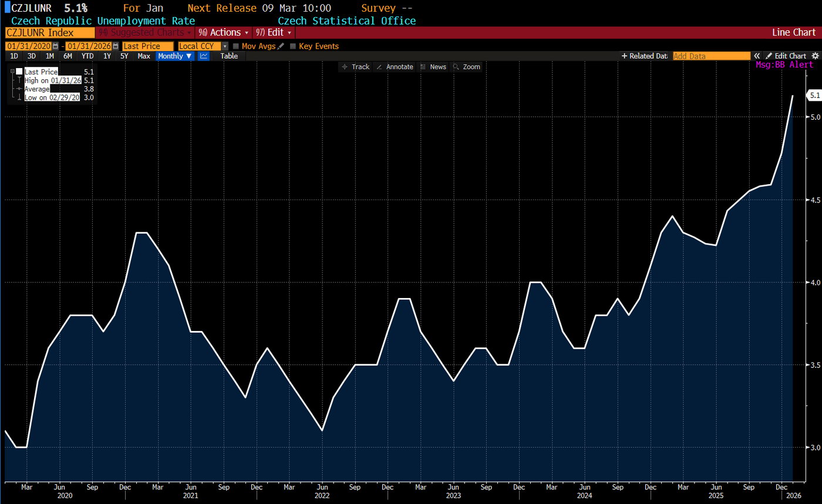Click the 2022 year label on x-axis
The image size is (822, 504).
321,496
